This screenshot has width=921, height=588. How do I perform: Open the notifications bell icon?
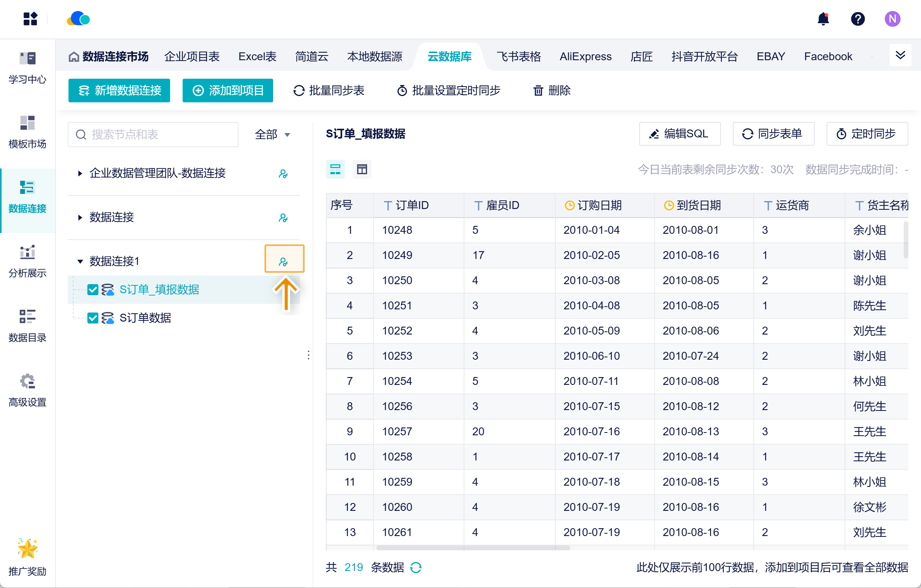[x=823, y=19]
